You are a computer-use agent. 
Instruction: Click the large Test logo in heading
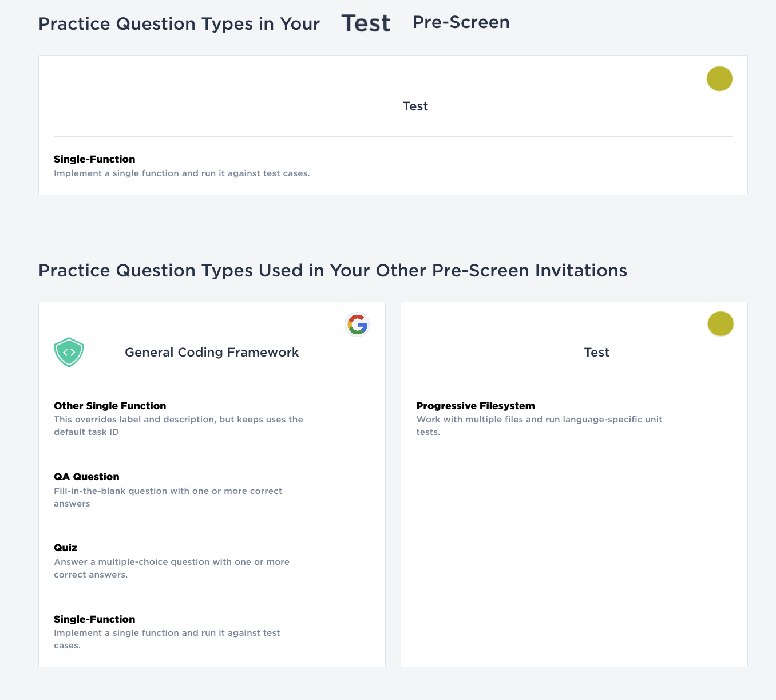(366, 23)
